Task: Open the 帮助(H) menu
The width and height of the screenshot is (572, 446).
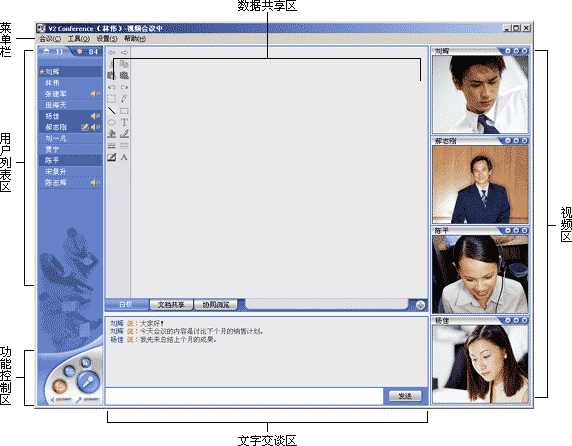Action: point(135,39)
